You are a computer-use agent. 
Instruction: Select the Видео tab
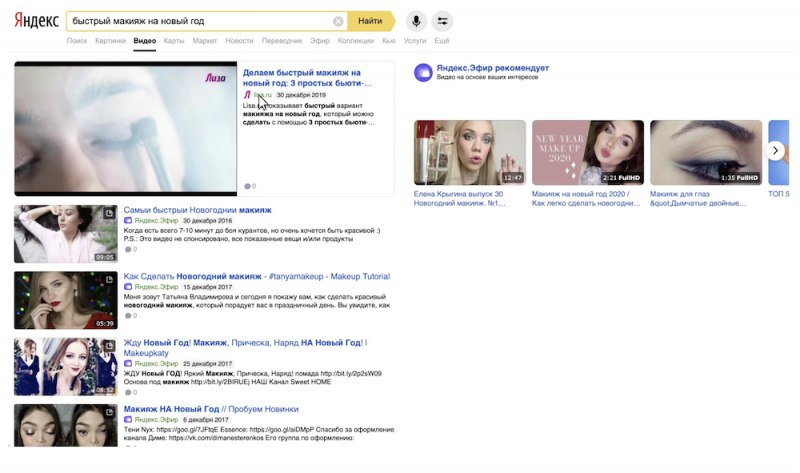(x=145, y=41)
